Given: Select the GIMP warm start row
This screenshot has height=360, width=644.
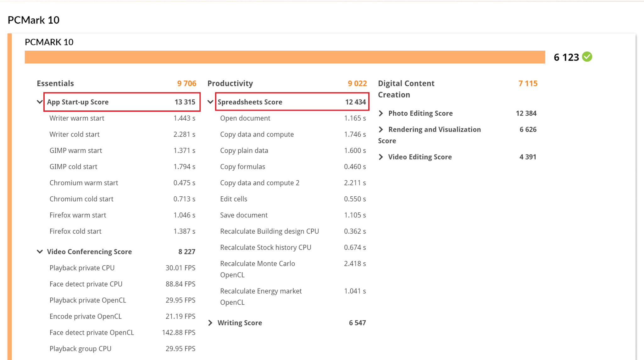Looking at the screenshot, I should click(x=122, y=151).
